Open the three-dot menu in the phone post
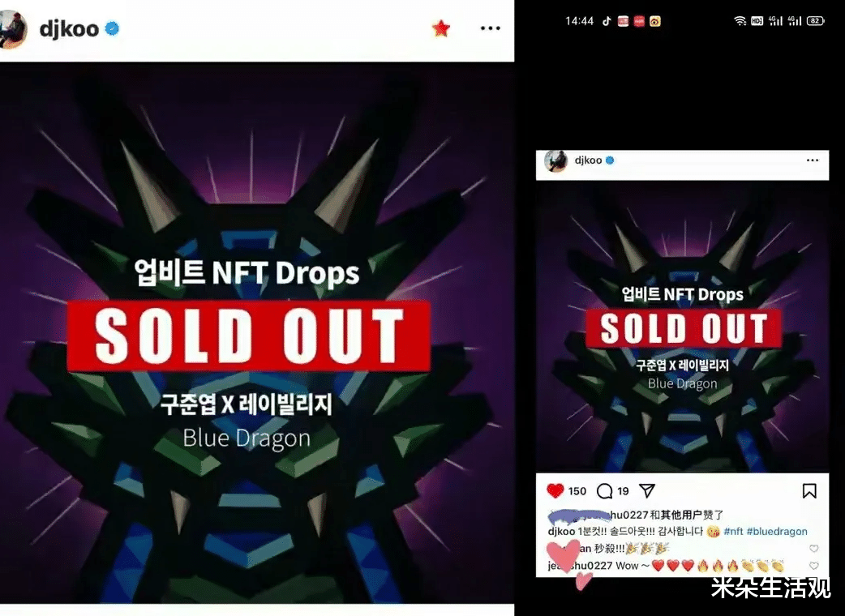Viewport: 845px width, 616px height. click(x=812, y=160)
